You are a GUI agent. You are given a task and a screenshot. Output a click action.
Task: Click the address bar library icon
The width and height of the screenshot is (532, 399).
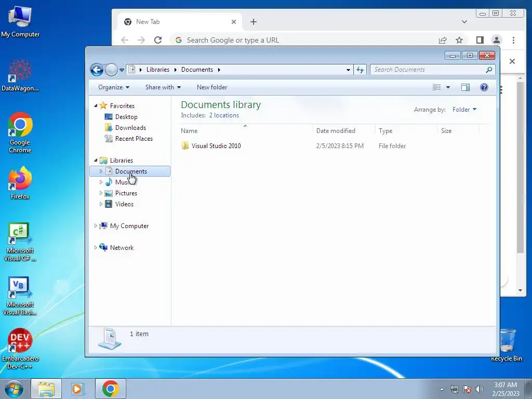tap(132, 70)
